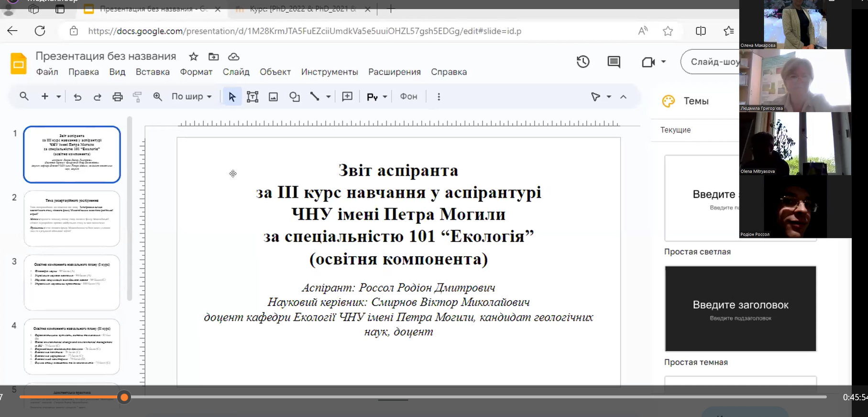
Task: Apply the Простая светлая theme
Action: click(702, 198)
